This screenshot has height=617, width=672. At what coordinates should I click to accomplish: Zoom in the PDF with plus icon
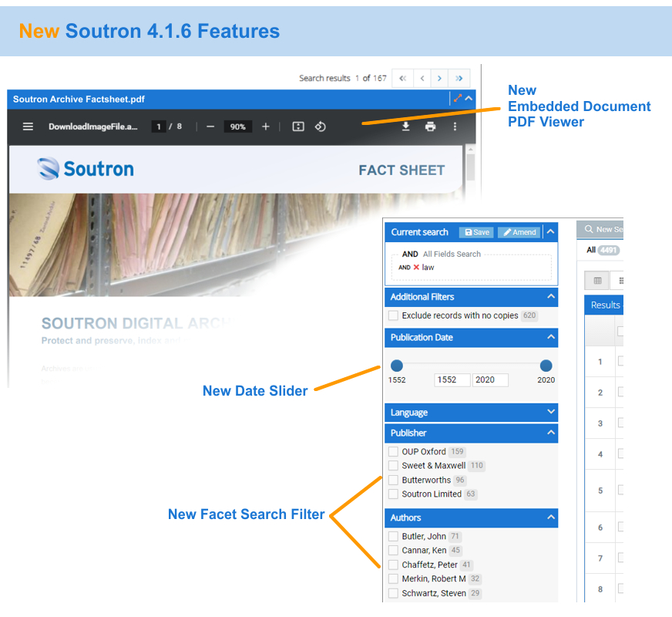[266, 126]
